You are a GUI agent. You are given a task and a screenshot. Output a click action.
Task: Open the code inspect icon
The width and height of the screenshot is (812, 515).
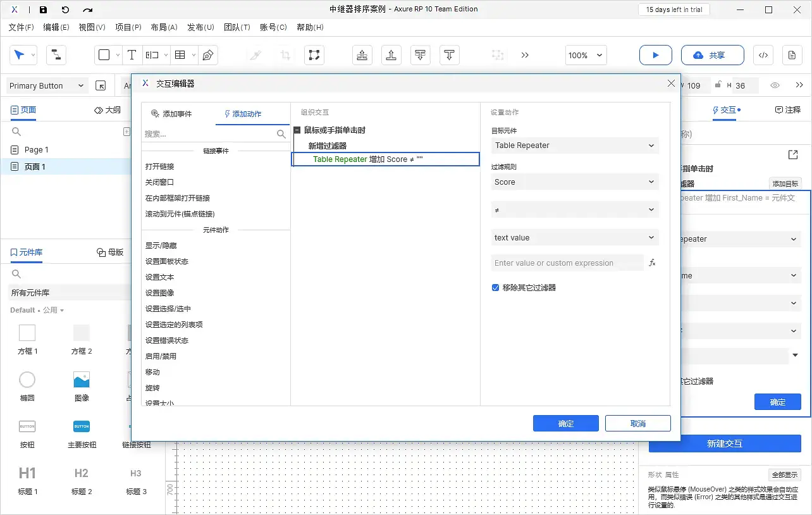tap(763, 55)
